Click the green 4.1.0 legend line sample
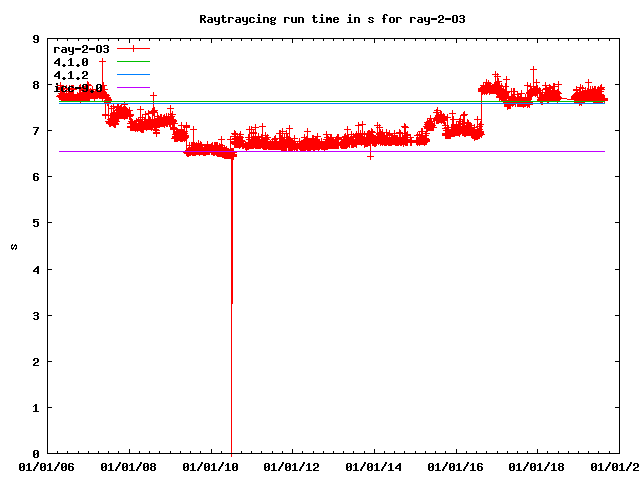This screenshot has height=480, width=640. point(133,62)
